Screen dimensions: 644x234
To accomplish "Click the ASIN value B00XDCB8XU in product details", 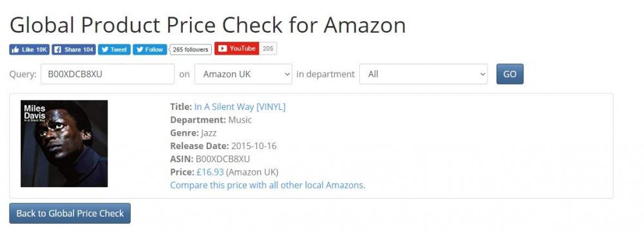I will (x=223, y=159).
